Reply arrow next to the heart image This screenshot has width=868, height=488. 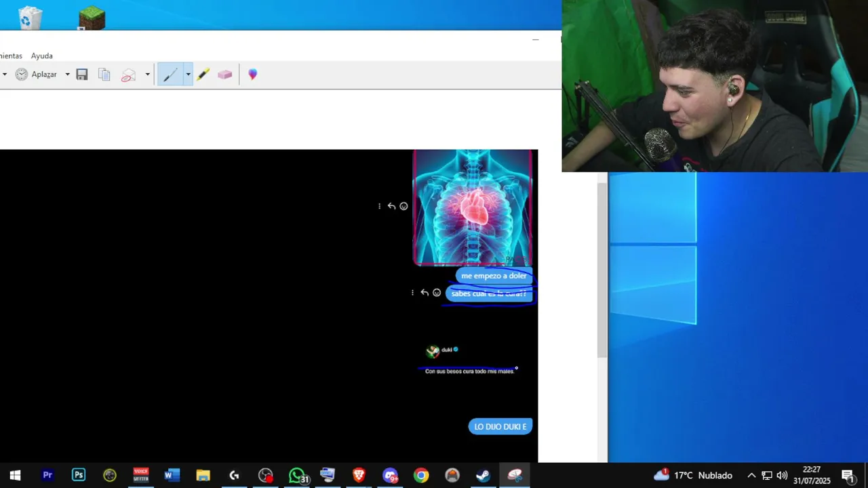coord(391,206)
